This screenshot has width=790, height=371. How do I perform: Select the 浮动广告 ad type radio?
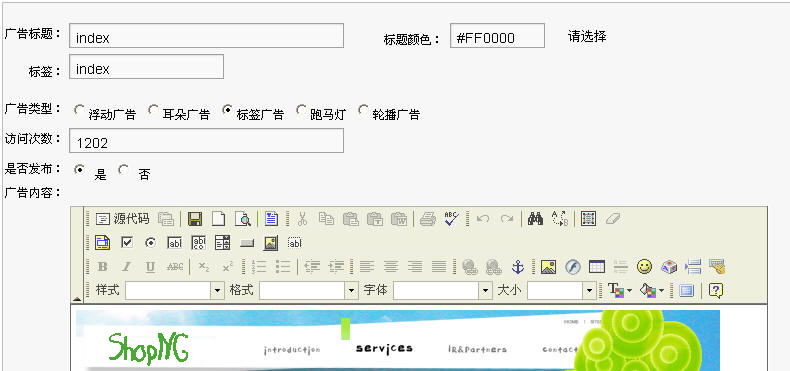(79, 109)
